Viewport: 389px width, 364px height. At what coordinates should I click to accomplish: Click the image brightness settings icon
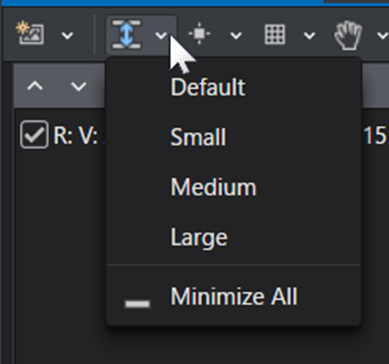click(x=30, y=33)
